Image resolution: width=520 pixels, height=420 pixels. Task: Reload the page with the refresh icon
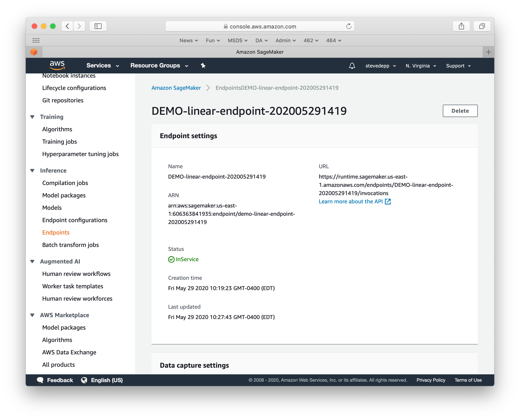349,26
